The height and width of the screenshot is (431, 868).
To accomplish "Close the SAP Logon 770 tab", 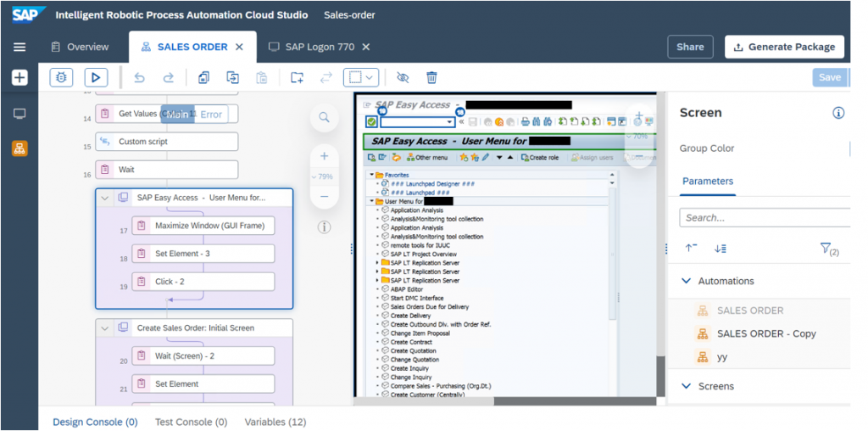I will point(366,48).
